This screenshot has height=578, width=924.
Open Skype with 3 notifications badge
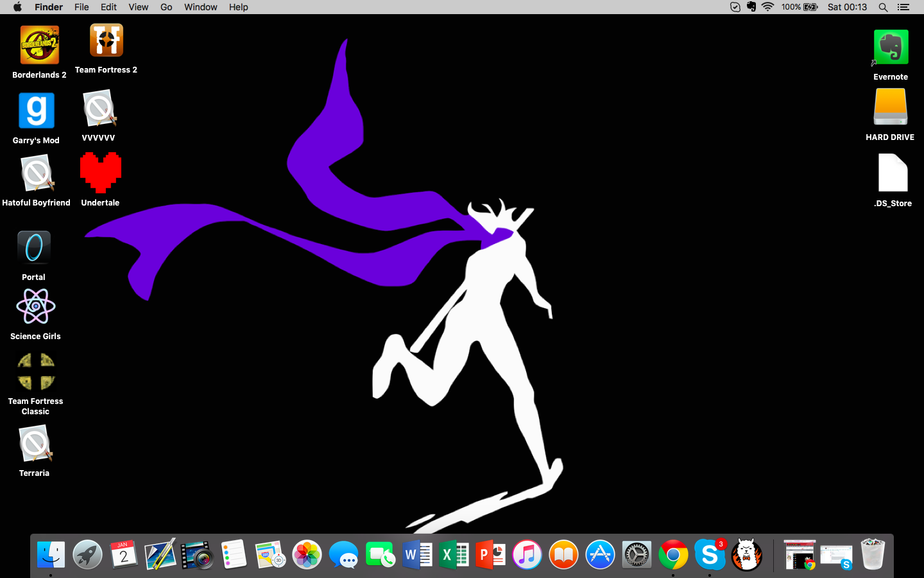coord(710,554)
